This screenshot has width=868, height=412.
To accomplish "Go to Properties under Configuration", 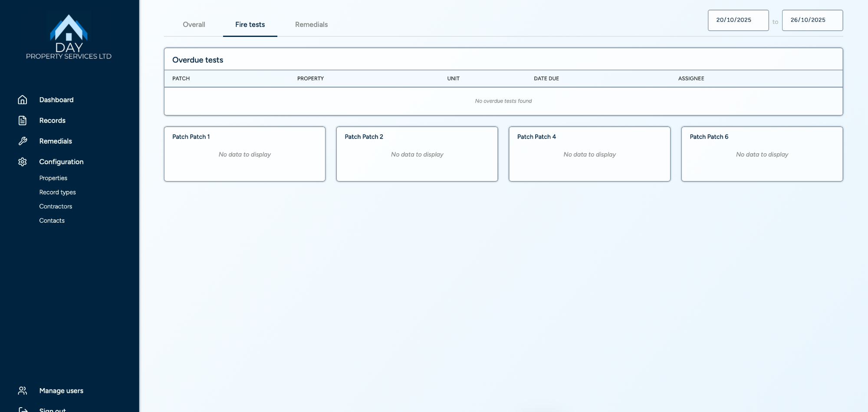I will pyautogui.click(x=53, y=178).
